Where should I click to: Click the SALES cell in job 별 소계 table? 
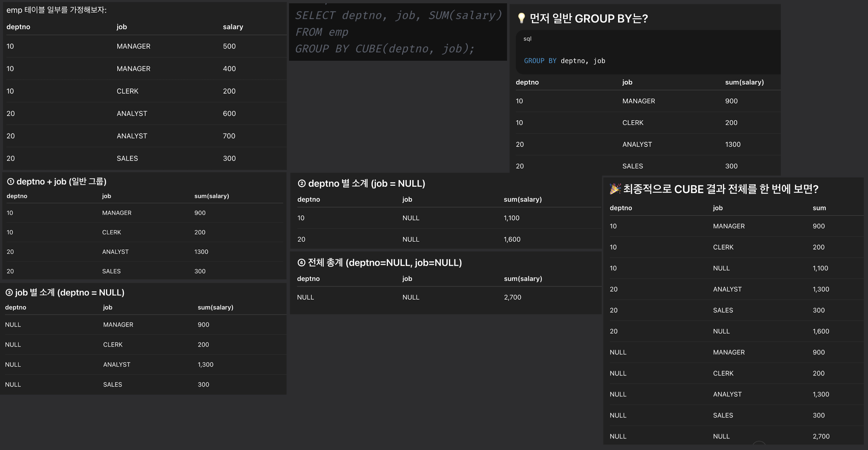coord(113,385)
